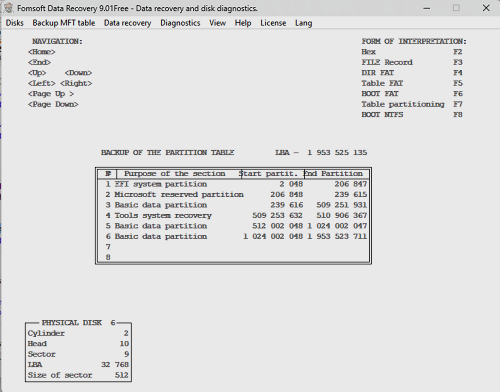Viewport: 500px width, 392px height.
Task: Click empty row number 7
Action: point(108,247)
